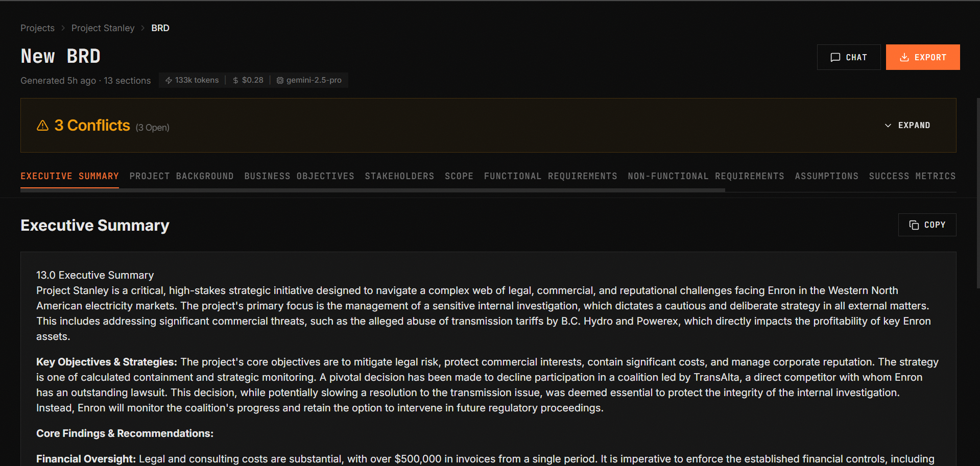Click the warning triangle conflicts icon
This screenshot has width=980, height=466.
pyautogui.click(x=42, y=126)
